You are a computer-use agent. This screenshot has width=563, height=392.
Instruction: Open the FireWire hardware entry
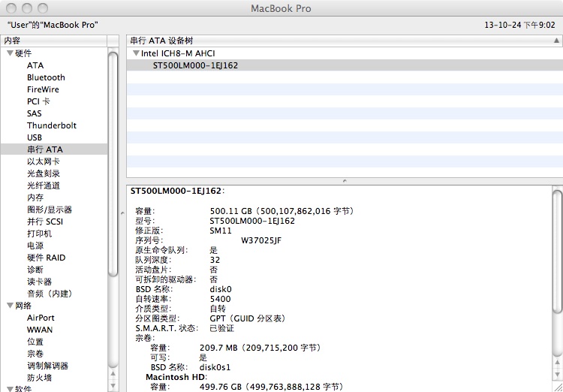(x=43, y=89)
